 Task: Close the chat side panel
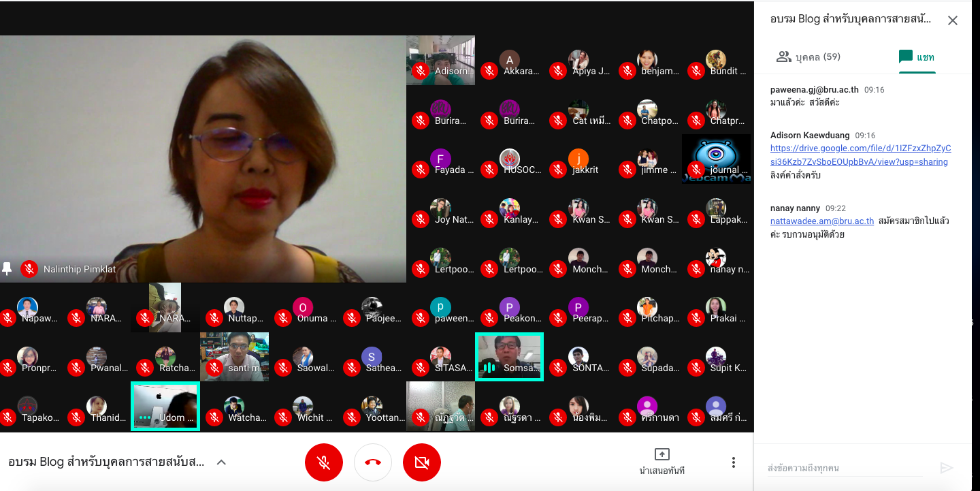tap(953, 20)
